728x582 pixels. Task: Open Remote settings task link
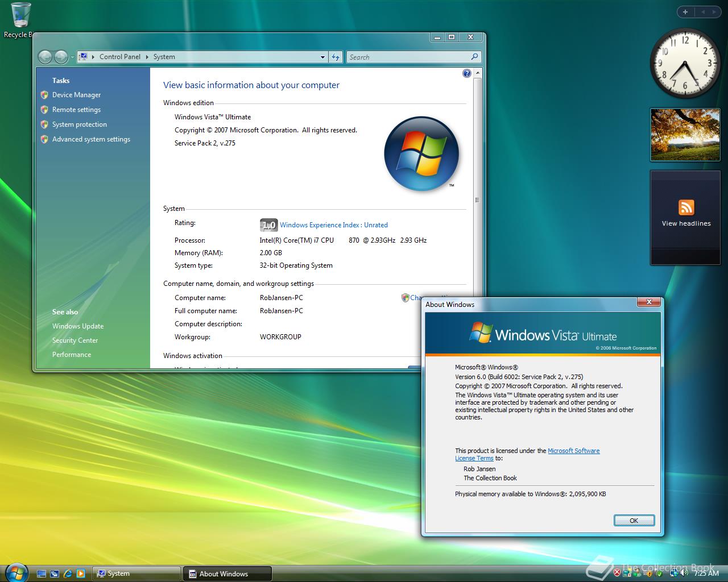click(76, 110)
